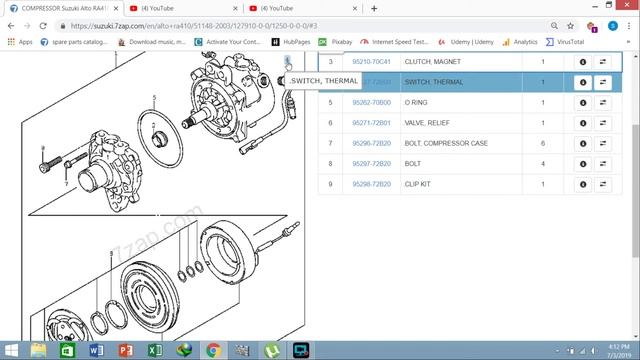Go forward in browser history
The width and height of the screenshot is (640, 360).
pos(27,26)
